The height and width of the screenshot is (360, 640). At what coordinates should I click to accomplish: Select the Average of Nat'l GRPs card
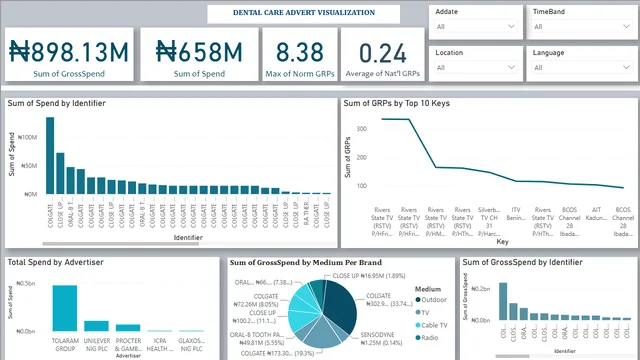(382, 54)
